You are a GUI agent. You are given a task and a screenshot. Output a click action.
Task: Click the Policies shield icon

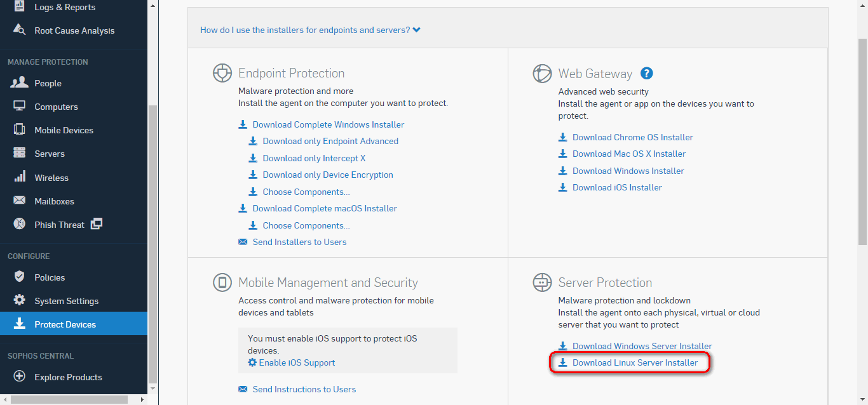[20, 277]
